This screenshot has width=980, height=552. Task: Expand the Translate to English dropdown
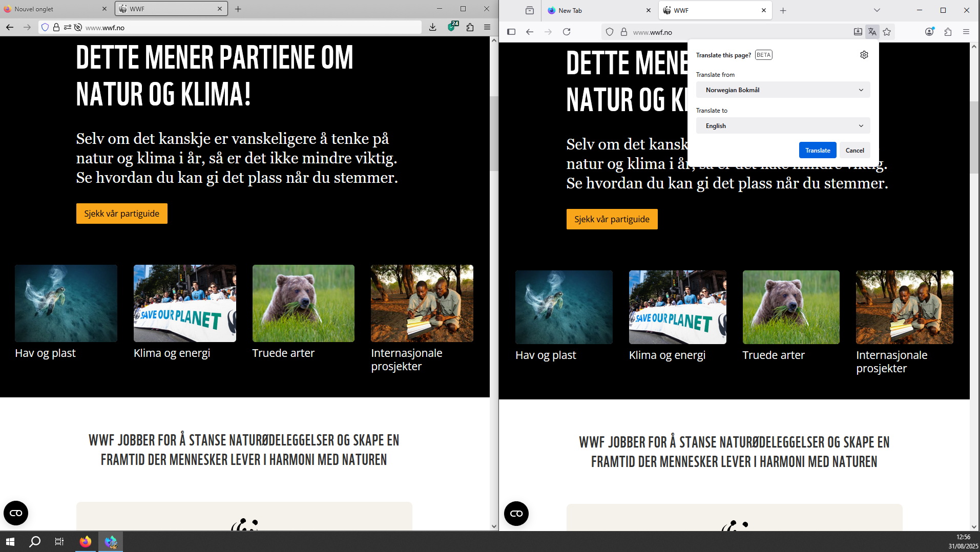pos(783,126)
